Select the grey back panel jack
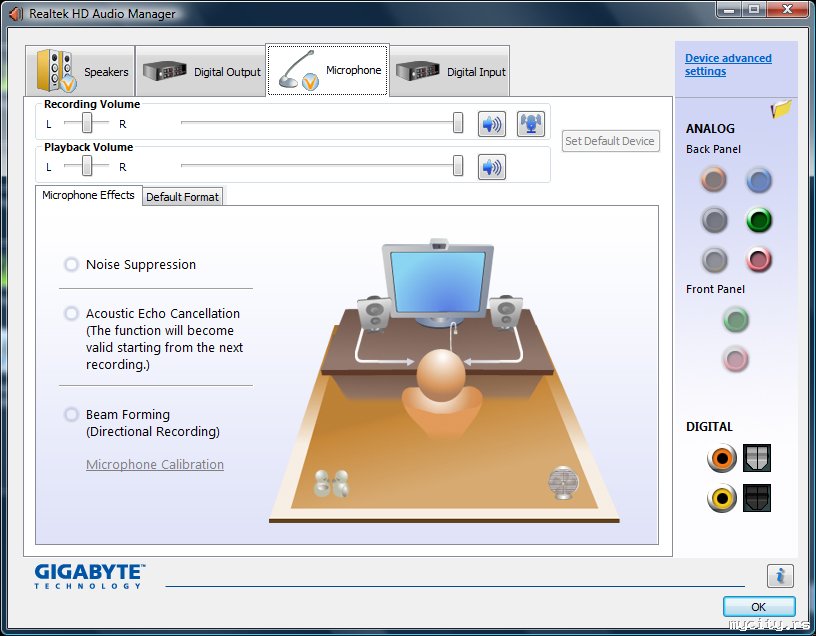This screenshot has width=816, height=636. coord(714,259)
